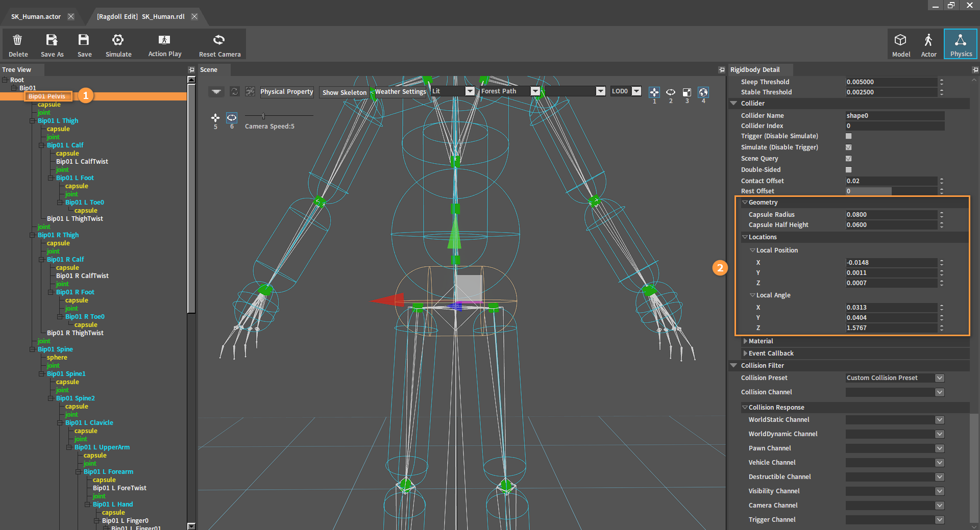980x530 pixels.
Task: Select Bip01 R Calf tree node
Action: 65,260
